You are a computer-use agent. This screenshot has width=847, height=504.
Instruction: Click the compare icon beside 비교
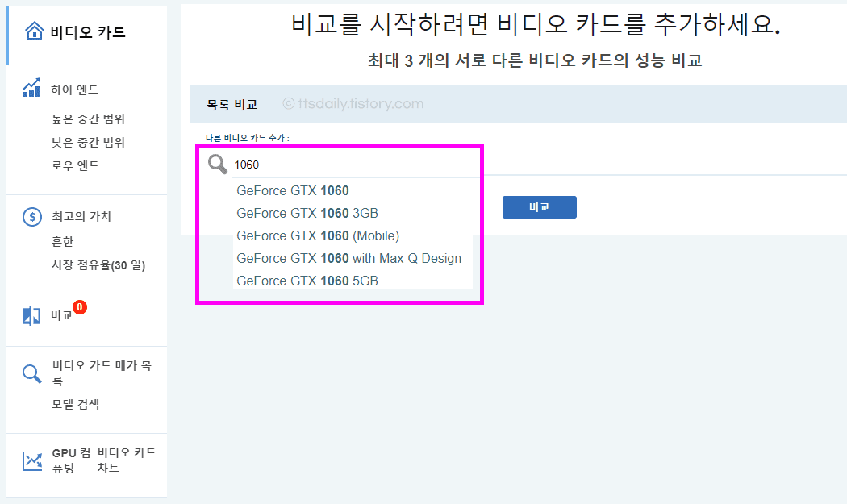31,316
